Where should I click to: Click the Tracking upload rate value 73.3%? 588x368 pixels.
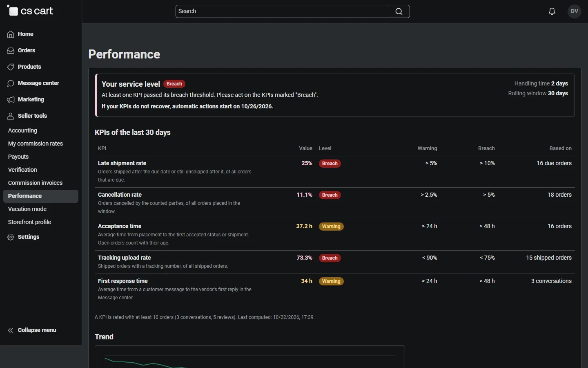(304, 258)
